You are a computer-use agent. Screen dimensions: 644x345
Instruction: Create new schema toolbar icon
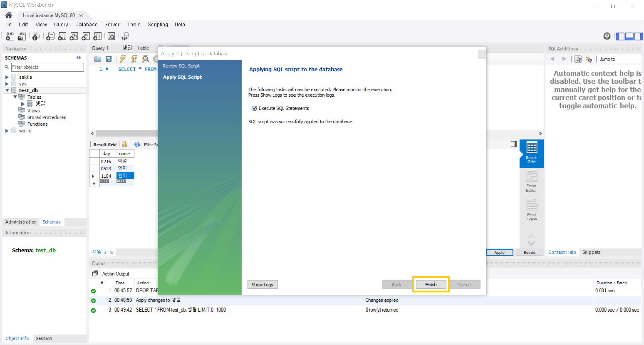[50, 36]
